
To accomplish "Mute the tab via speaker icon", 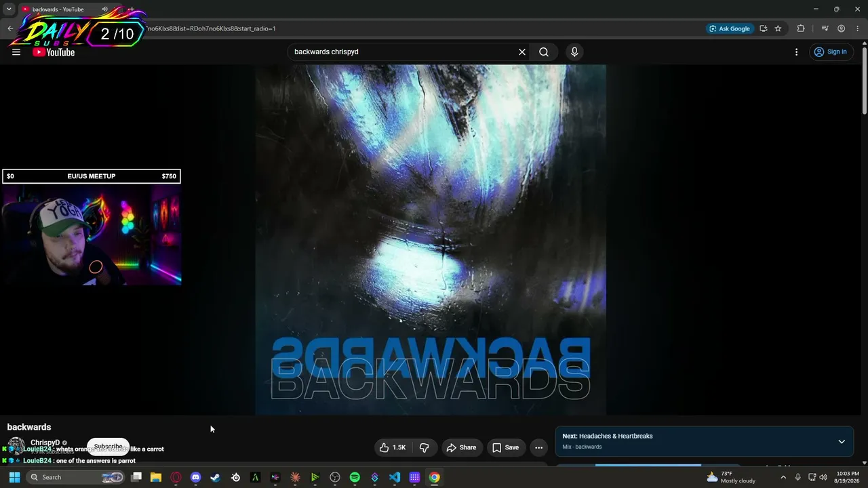I will click(x=104, y=9).
